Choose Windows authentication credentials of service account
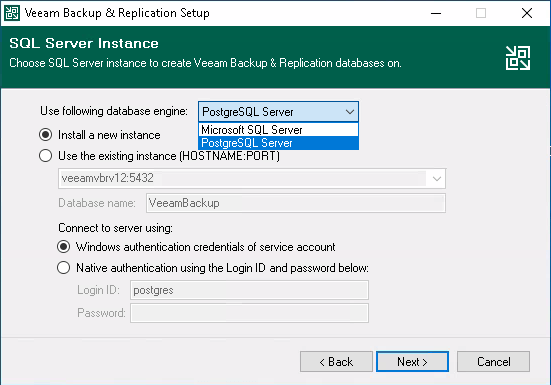 point(64,247)
